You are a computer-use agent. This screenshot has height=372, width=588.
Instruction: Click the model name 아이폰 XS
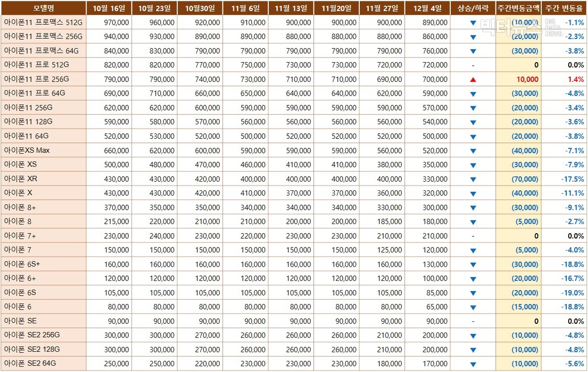coord(20,164)
